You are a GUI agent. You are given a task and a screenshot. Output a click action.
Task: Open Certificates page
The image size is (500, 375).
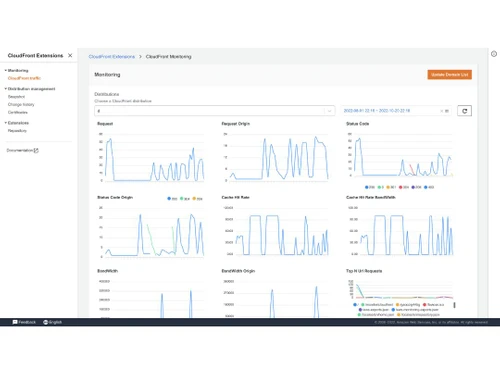pos(18,112)
